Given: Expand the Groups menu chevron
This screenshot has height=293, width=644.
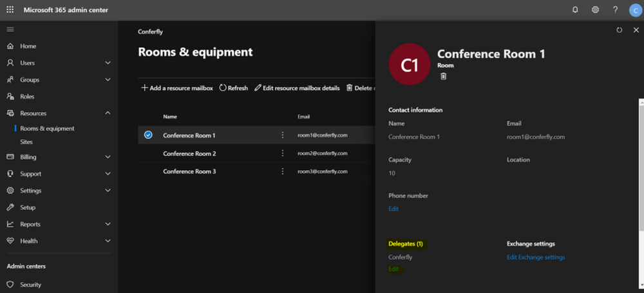Looking at the screenshot, I should point(108,80).
